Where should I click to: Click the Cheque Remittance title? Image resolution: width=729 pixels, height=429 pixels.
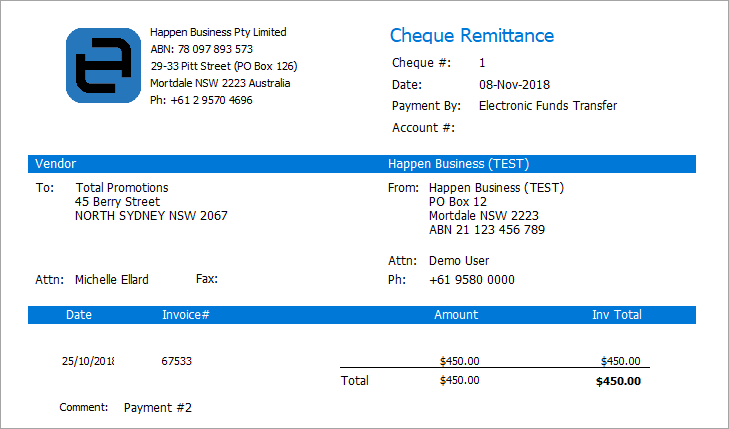point(471,36)
